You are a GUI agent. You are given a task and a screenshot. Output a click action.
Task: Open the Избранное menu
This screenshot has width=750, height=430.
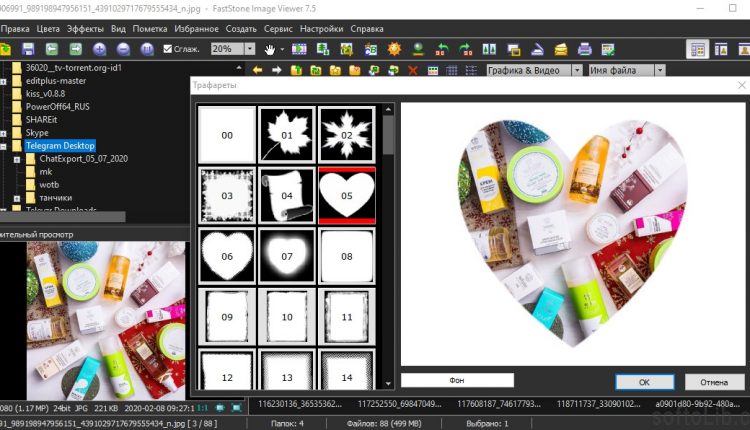196,29
